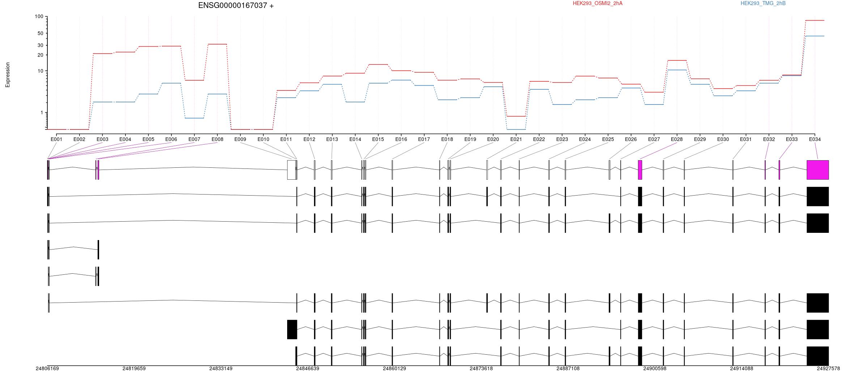Click genomic coordinate 24914088
The image size is (868, 376).
pos(741,369)
